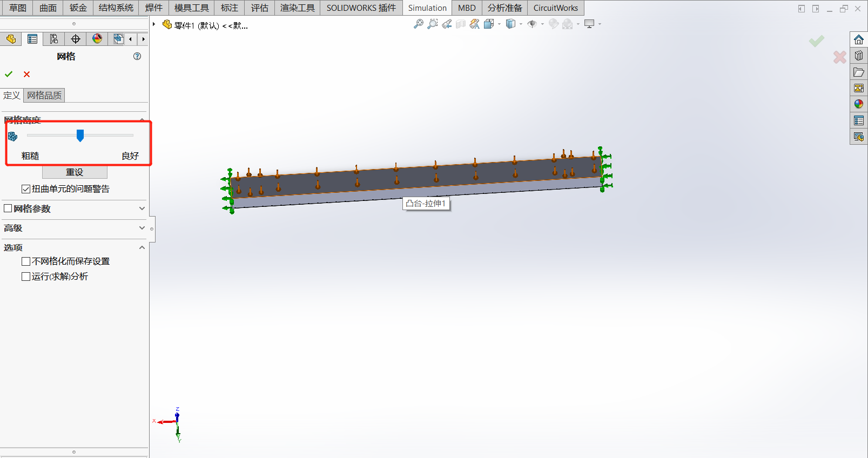The height and width of the screenshot is (458, 868).
Task: Expand the 零件1 flyout tree arrow
Action: pyautogui.click(x=154, y=24)
